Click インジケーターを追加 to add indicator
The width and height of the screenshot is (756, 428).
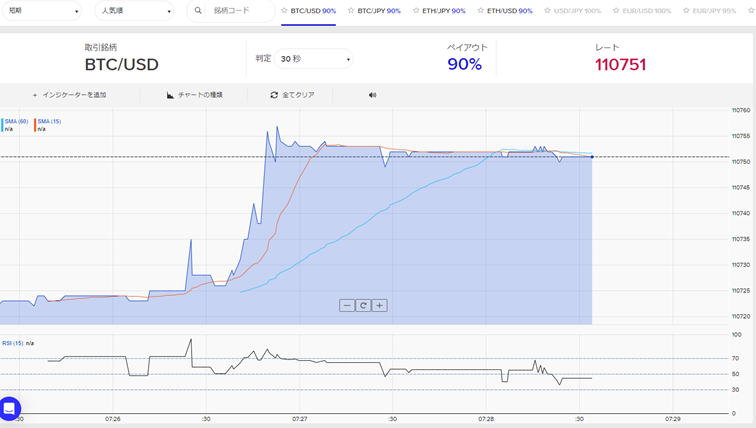point(69,95)
